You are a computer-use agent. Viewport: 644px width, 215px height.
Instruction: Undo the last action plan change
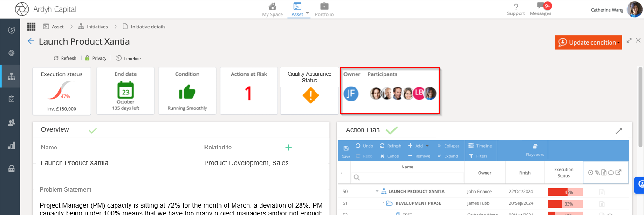point(364,146)
